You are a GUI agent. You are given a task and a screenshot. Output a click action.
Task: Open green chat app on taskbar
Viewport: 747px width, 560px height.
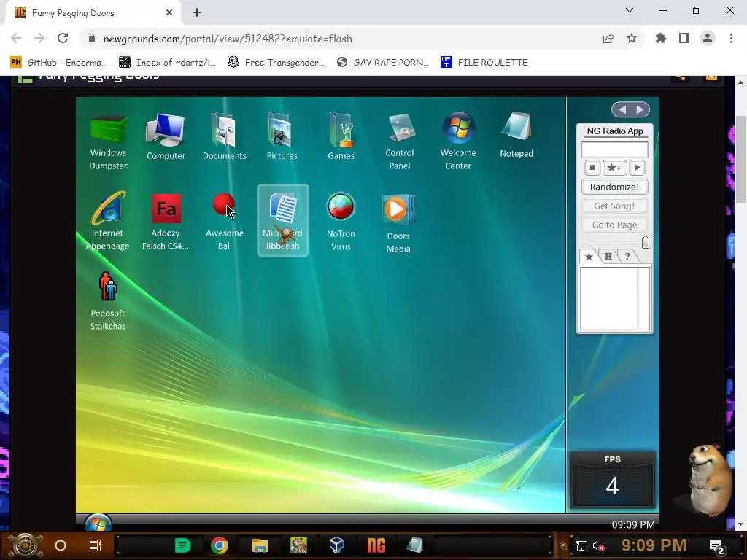point(182,545)
